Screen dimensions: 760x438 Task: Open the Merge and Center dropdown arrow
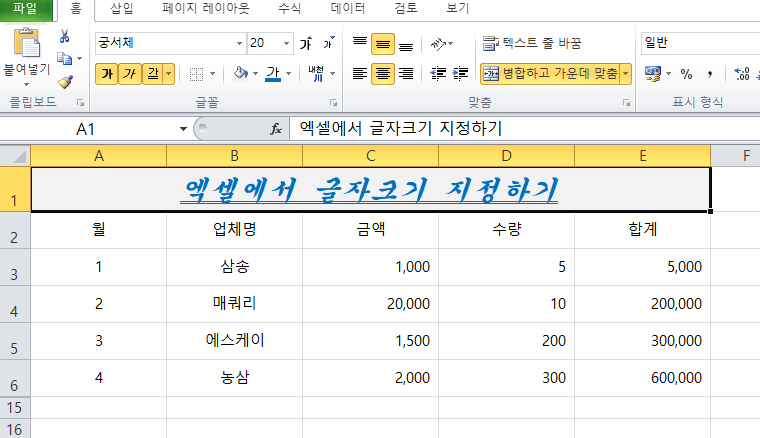[626, 74]
